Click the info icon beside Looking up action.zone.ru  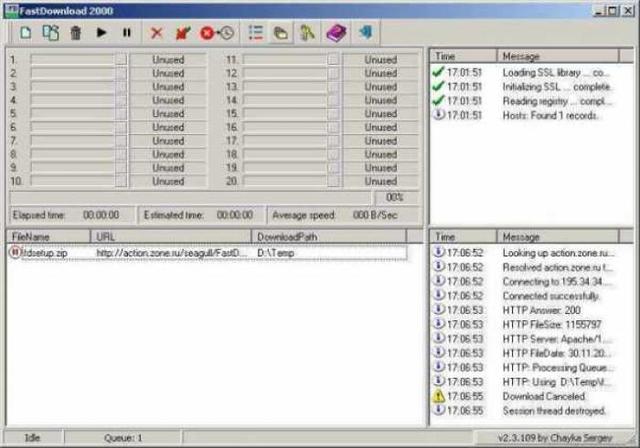[438, 252]
